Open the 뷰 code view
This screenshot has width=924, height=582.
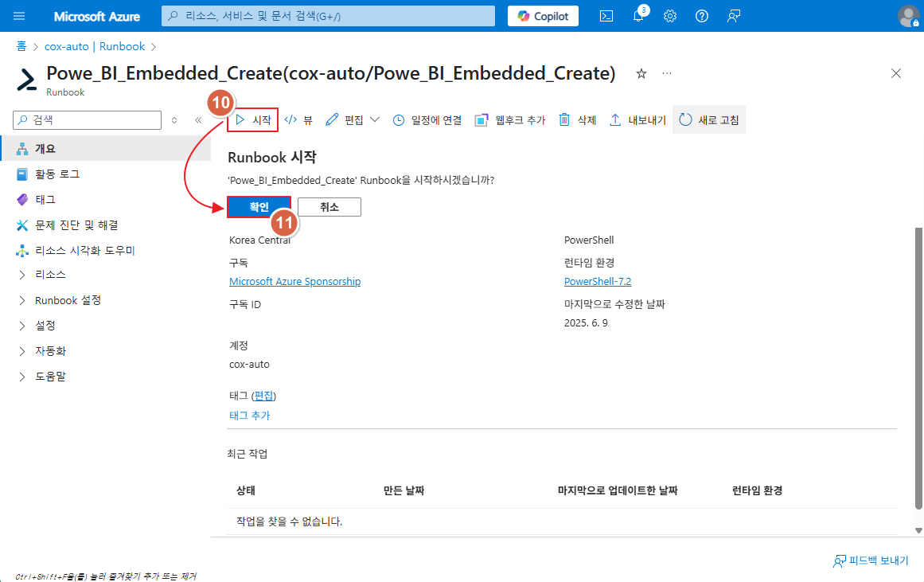coord(298,119)
